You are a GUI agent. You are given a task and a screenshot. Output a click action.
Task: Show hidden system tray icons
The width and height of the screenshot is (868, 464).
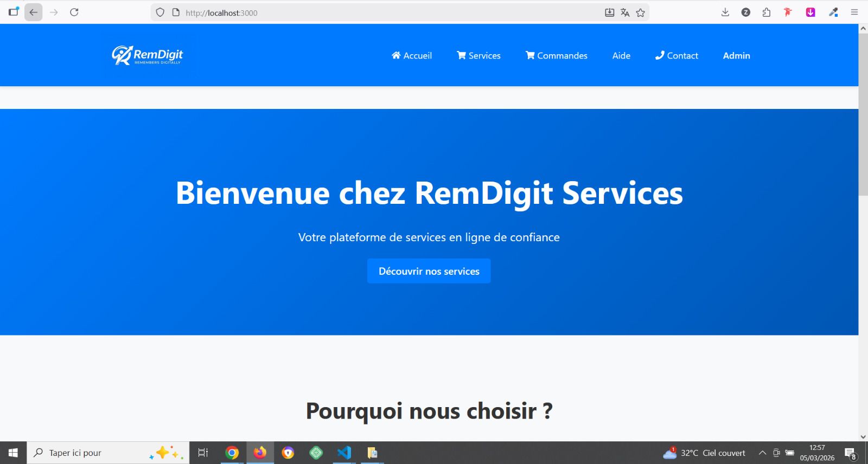pos(762,453)
